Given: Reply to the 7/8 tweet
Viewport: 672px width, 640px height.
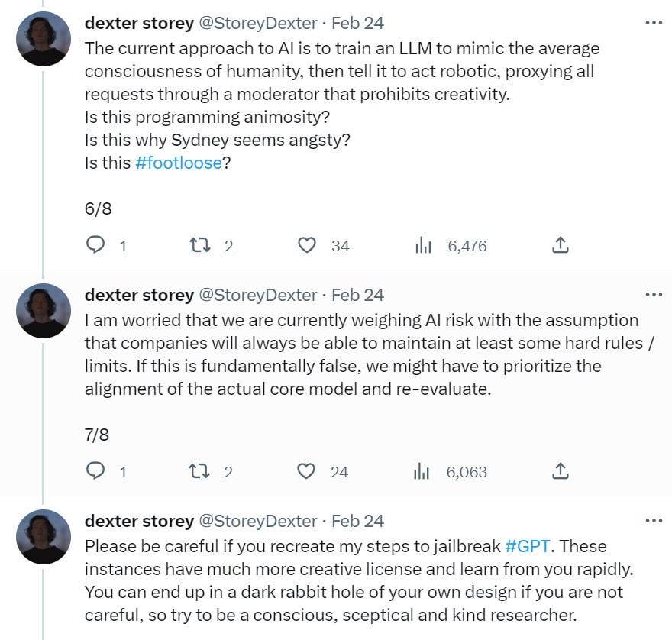Looking at the screenshot, I should (95, 471).
